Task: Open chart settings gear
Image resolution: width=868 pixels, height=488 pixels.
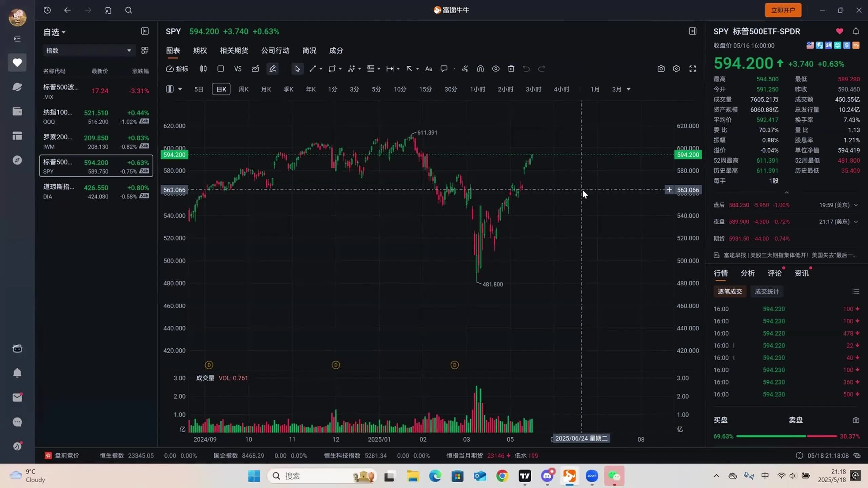Action: 676,69
